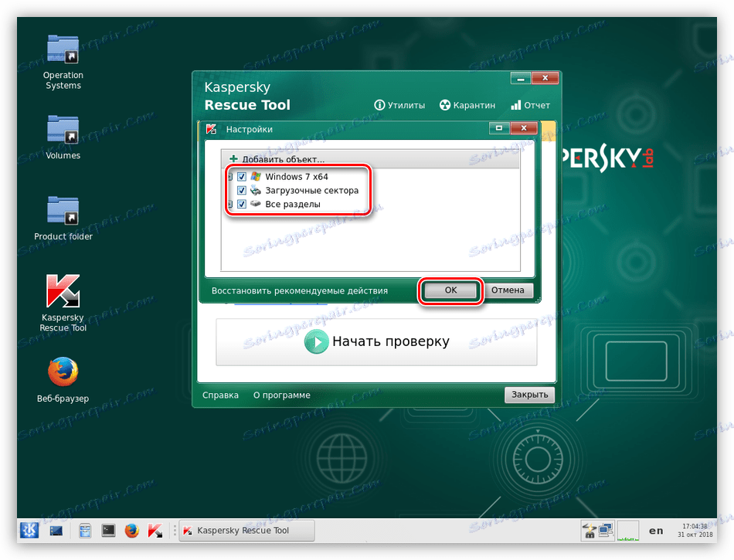Screen dimensions: 734x560
Task: Open the Product folder desktop icon
Action: 63,218
